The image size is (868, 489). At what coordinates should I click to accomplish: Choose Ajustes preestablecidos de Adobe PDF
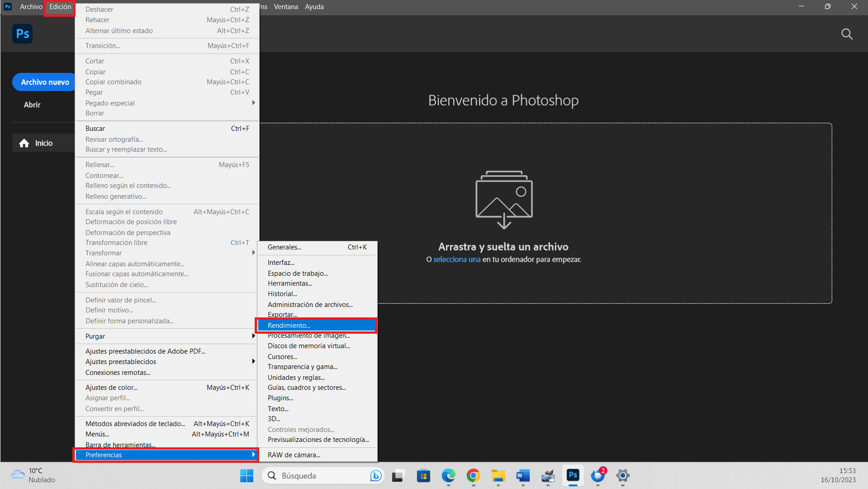[x=167, y=351]
